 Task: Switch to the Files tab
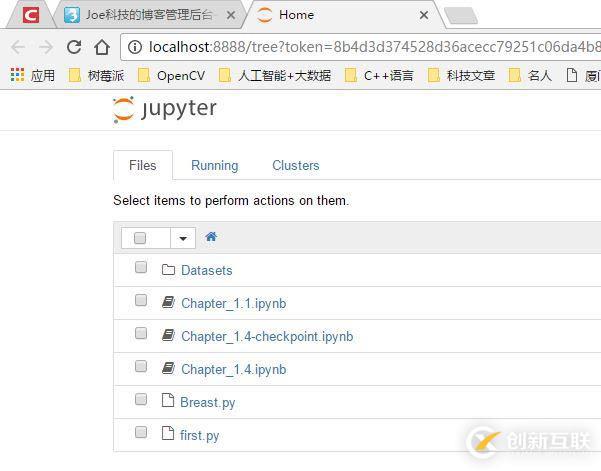click(143, 165)
